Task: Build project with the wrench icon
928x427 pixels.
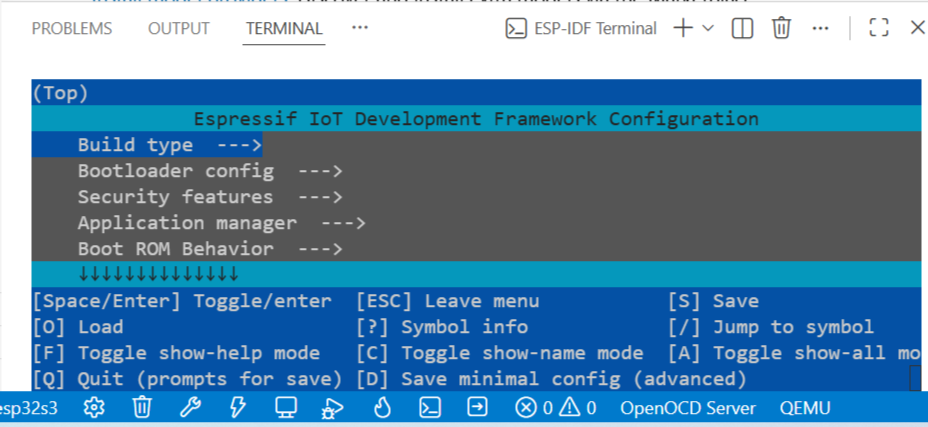Action: point(190,407)
